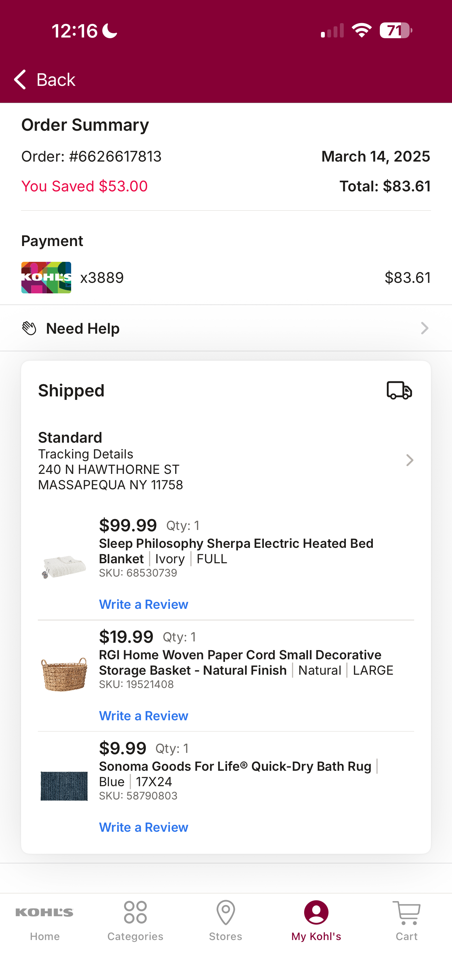Open the Stores location pin icon
The height and width of the screenshot is (980, 452).
[x=226, y=912]
